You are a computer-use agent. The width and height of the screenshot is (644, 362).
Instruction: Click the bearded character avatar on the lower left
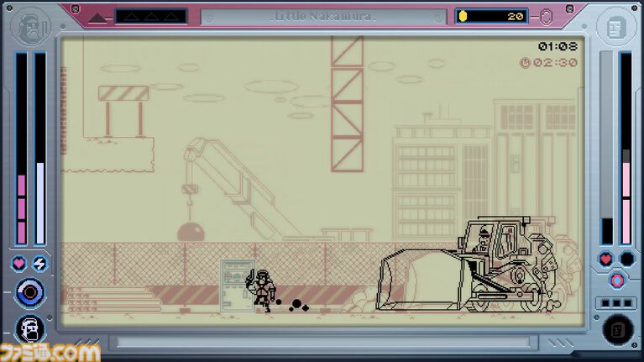pos(30,329)
